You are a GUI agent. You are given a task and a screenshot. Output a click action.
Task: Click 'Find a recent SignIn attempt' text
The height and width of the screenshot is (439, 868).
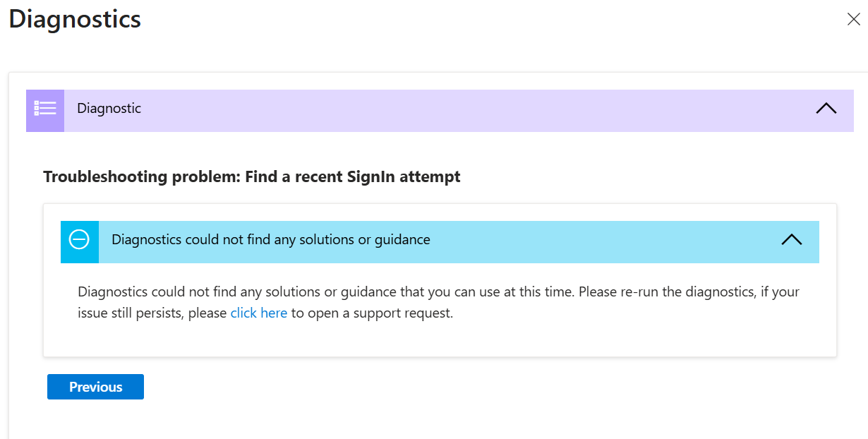[353, 177]
